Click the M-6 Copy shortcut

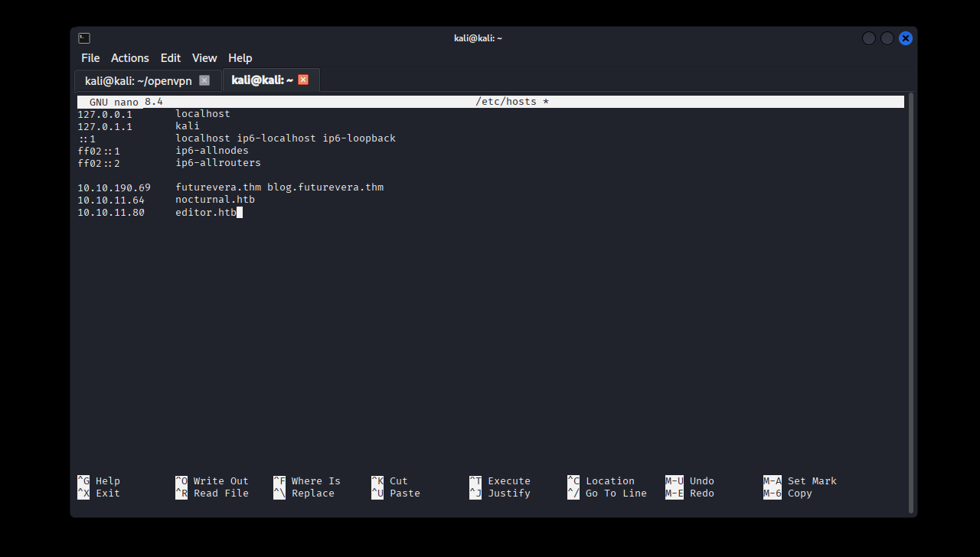788,493
